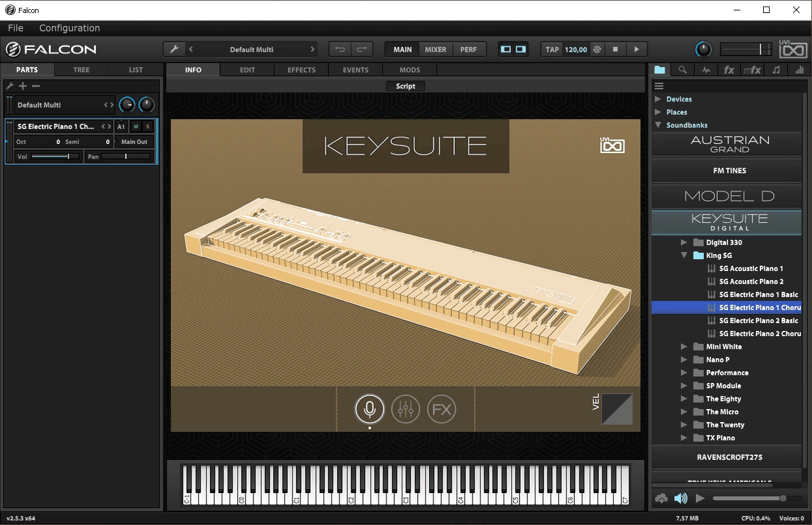
Task: Open the File menu
Action: [x=16, y=28]
